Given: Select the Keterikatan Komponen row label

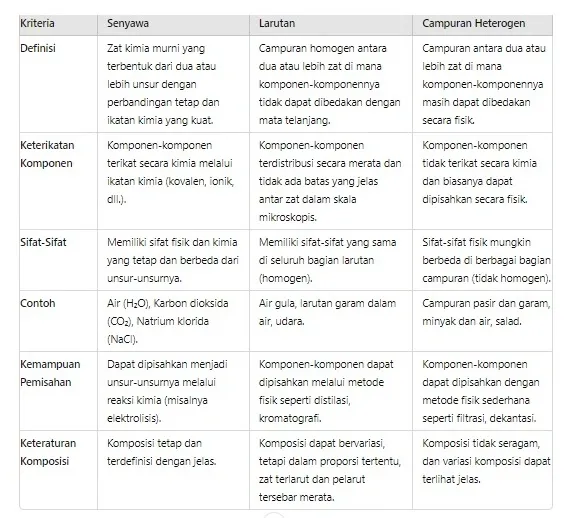Looking at the screenshot, I should (47, 154).
